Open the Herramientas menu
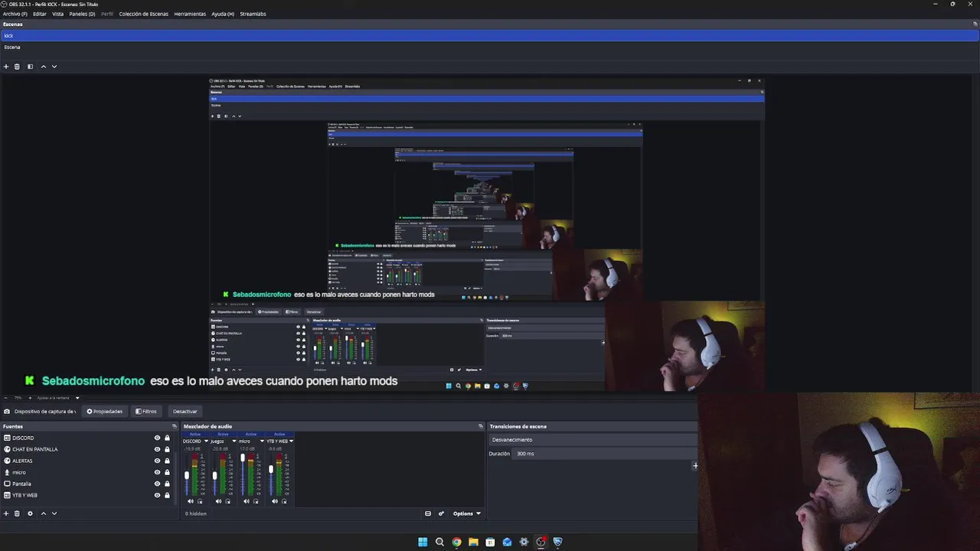Image resolution: width=980 pixels, height=551 pixels. pos(190,14)
